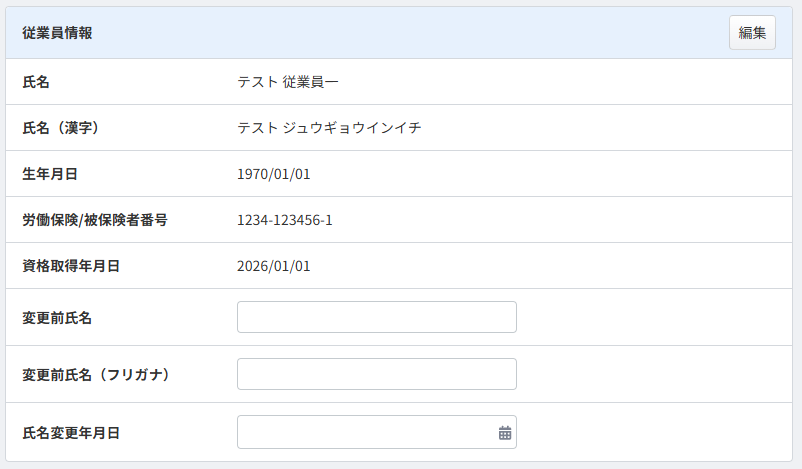
Task: Select the insurance number 1234-123456-1
Action: pos(285,220)
